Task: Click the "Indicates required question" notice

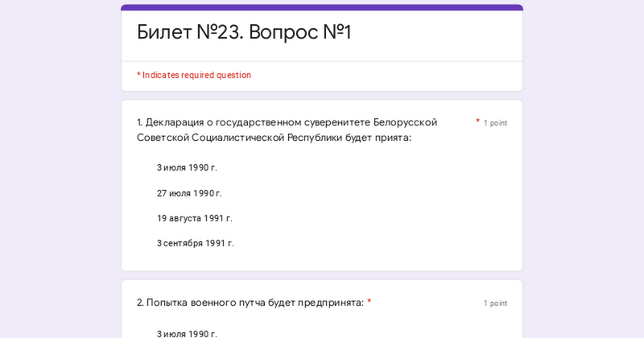Action: coord(194,75)
